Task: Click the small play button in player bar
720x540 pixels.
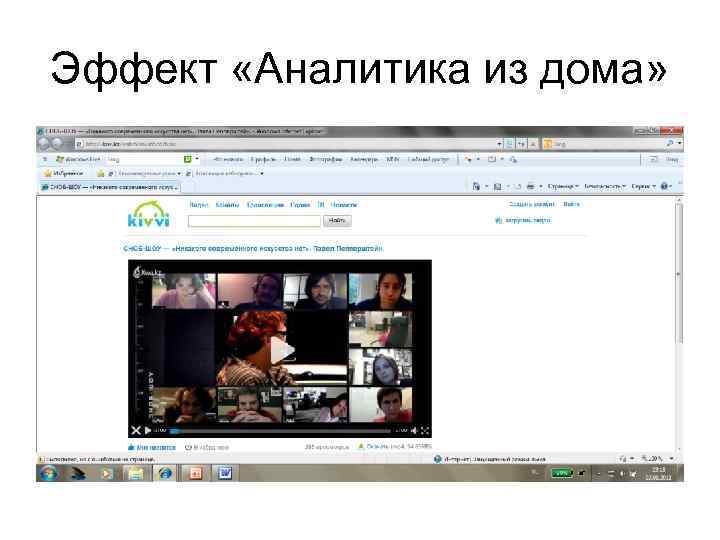Action: (148, 430)
